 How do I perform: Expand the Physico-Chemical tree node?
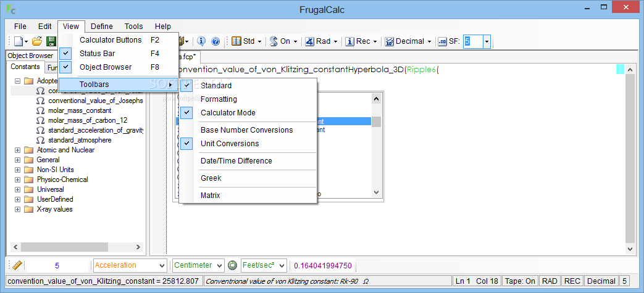[17, 180]
